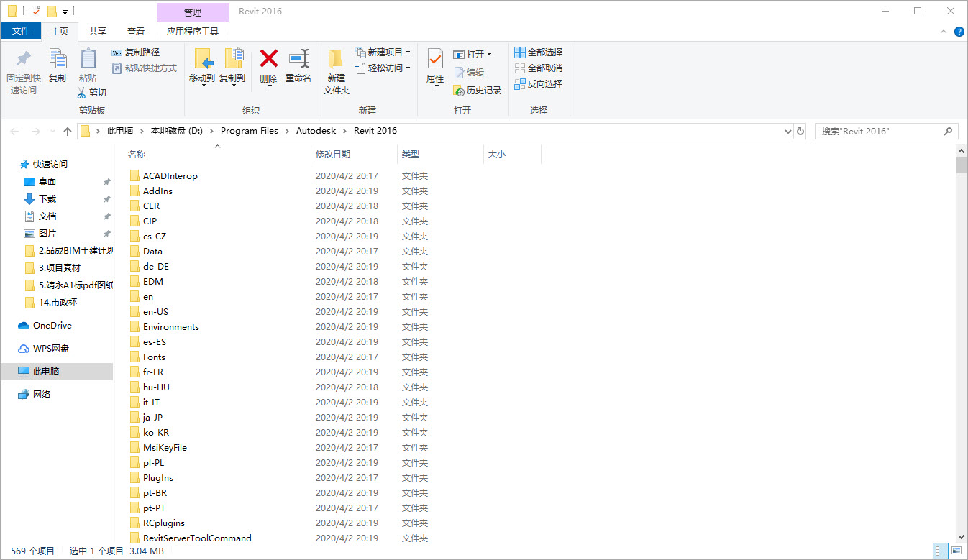
Task: Click 反向选择 invert selection
Action: pyautogui.click(x=539, y=84)
